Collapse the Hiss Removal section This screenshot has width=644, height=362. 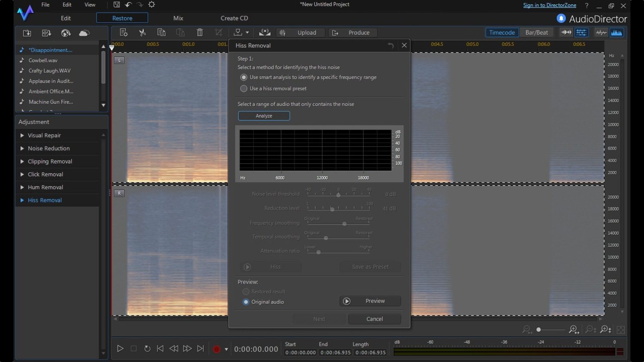(x=22, y=200)
